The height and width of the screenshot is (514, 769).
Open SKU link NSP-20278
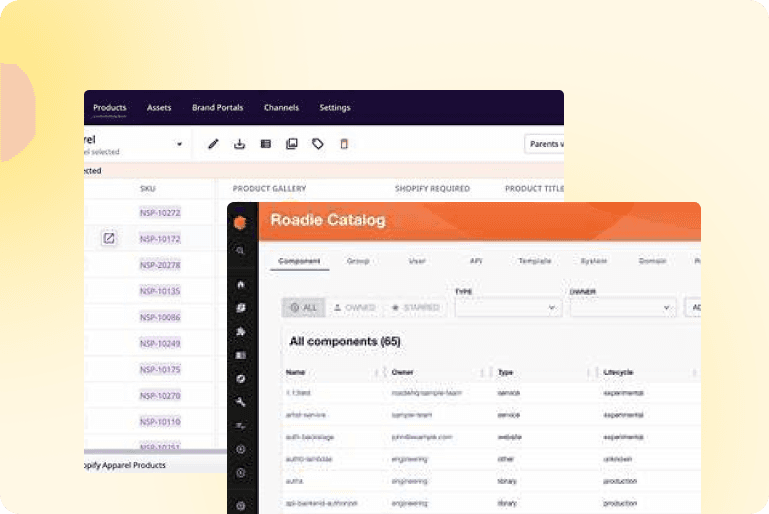(160, 265)
